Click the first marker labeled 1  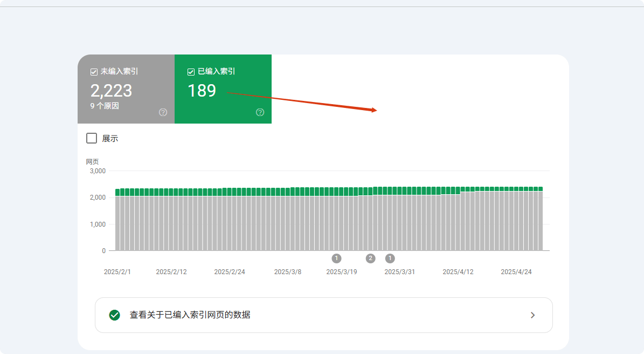coord(336,258)
